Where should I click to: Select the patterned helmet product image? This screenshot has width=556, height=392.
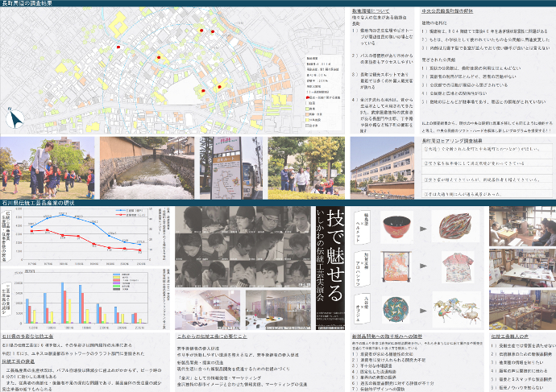pos(455,227)
